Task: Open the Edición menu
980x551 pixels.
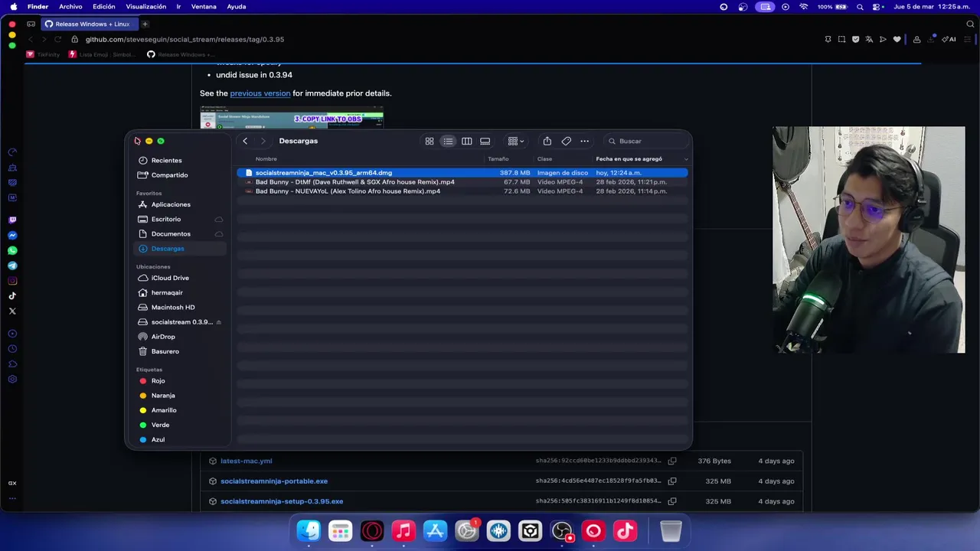Action: click(104, 7)
